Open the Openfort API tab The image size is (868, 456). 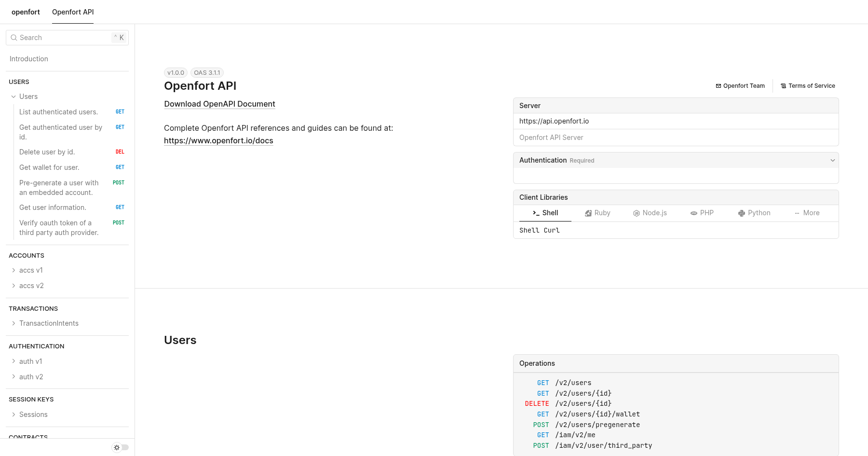click(73, 12)
